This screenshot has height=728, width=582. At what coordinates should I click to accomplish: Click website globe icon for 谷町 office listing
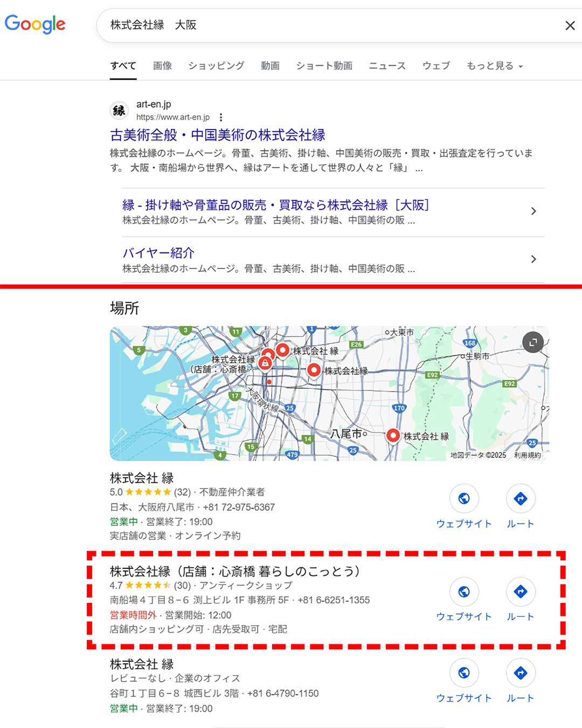tap(464, 672)
